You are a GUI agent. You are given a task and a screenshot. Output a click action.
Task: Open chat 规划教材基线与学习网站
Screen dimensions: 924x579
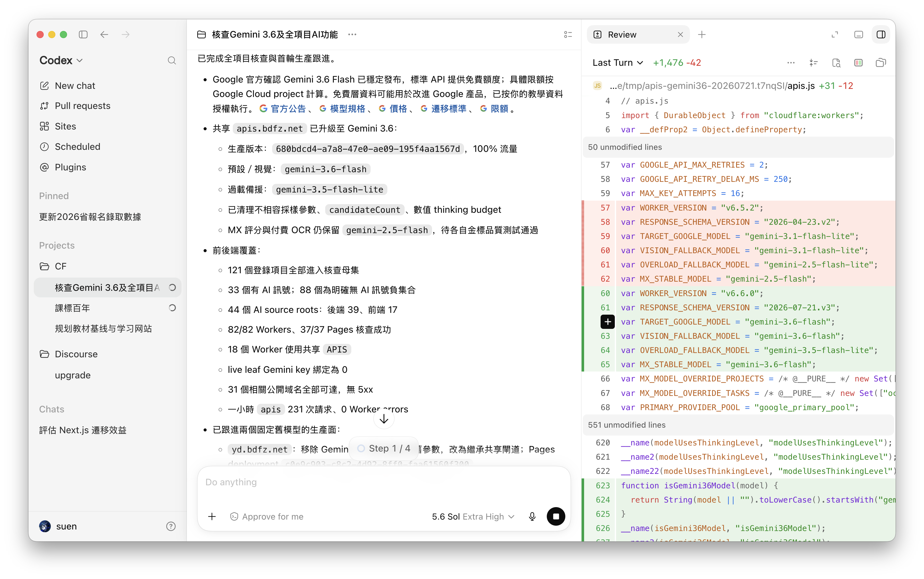[x=103, y=329]
